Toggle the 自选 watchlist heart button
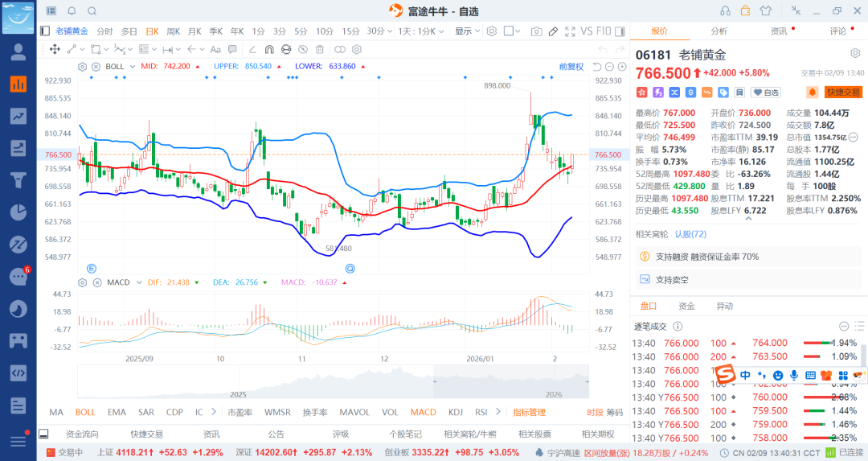This screenshot has height=461, width=868. [x=766, y=93]
